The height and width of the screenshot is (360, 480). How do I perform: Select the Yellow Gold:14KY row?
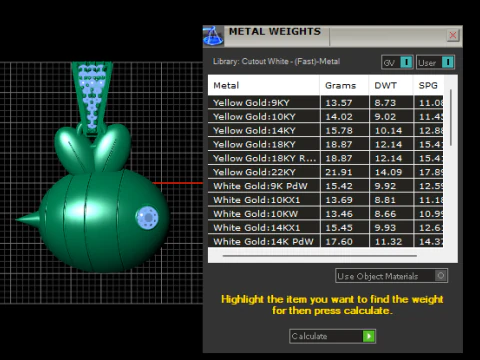[326, 130]
